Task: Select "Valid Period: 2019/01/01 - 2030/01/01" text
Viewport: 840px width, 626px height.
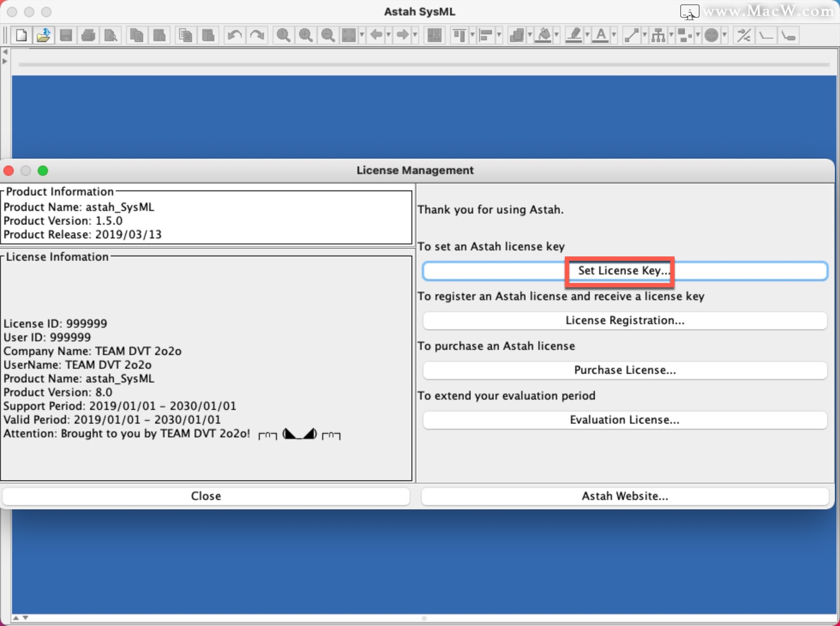Action: 112,419
